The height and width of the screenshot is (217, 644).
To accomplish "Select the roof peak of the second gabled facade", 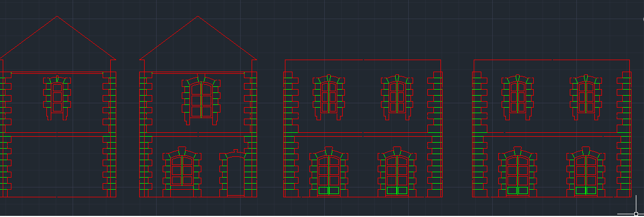I will (198, 16).
